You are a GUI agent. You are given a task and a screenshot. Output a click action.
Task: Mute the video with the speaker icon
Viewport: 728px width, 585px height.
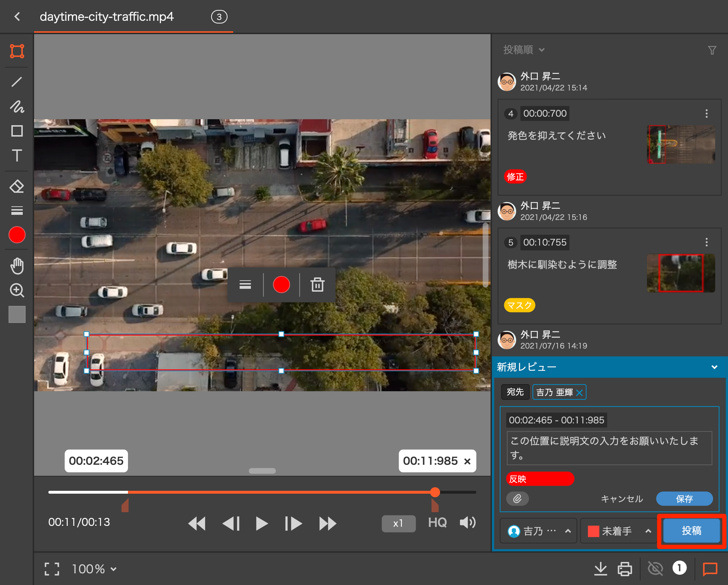click(468, 523)
